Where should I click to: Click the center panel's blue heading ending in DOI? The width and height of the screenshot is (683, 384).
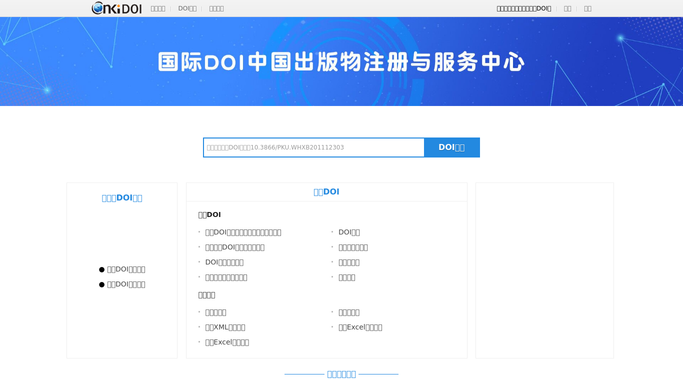326,192
